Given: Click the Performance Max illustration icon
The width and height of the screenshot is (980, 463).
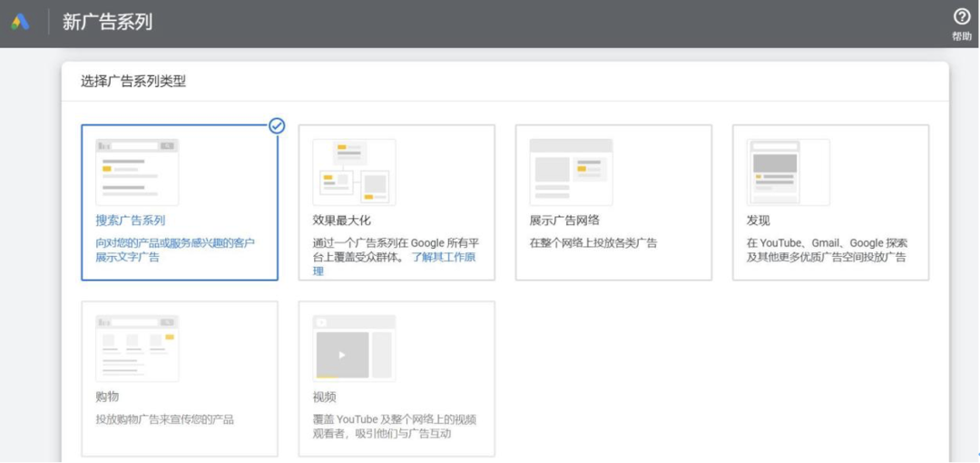Looking at the screenshot, I should (354, 172).
